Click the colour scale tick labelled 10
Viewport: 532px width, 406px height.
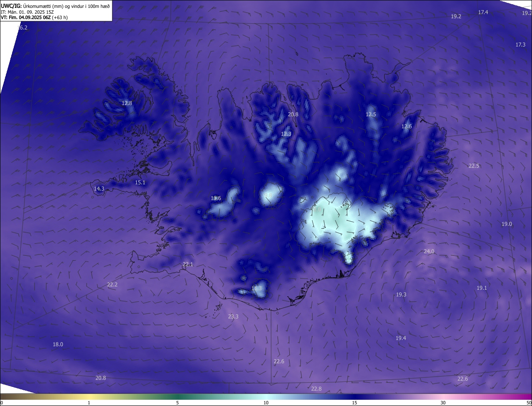[266, 403]
